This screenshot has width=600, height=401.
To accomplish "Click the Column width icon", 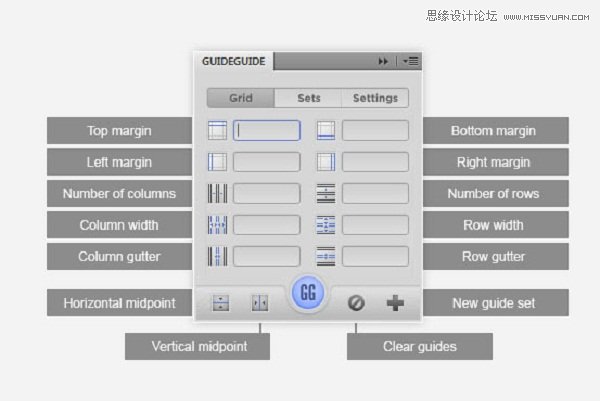I will (x=217, y=225).
